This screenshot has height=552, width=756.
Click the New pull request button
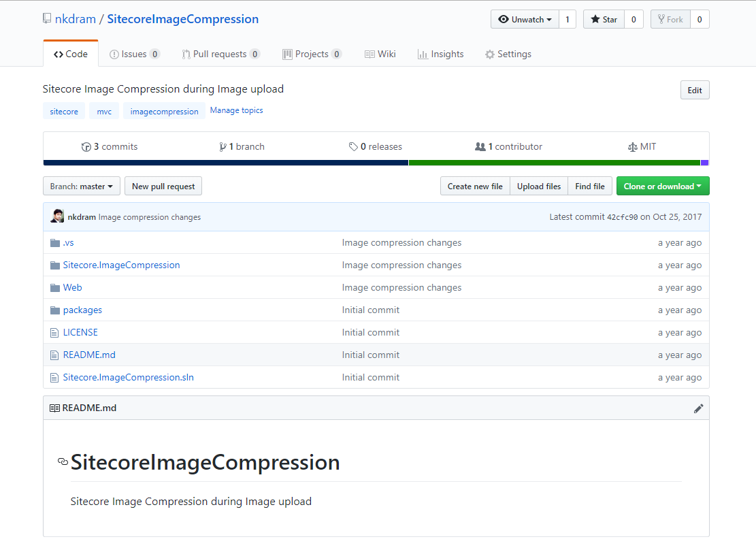[x=163, y=186]
